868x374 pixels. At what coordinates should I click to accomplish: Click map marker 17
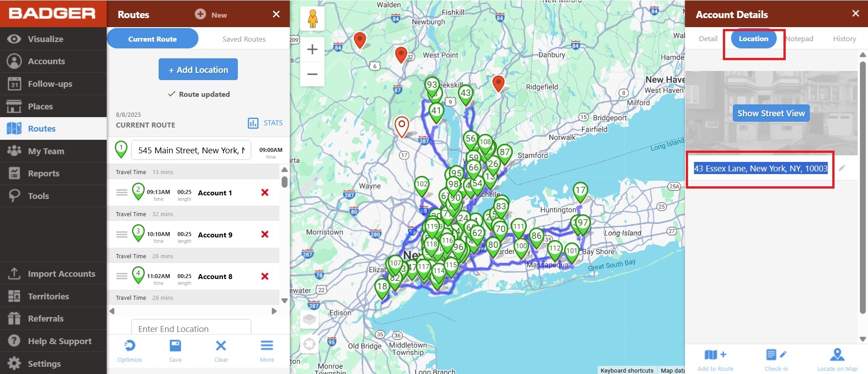coord(580,192)
